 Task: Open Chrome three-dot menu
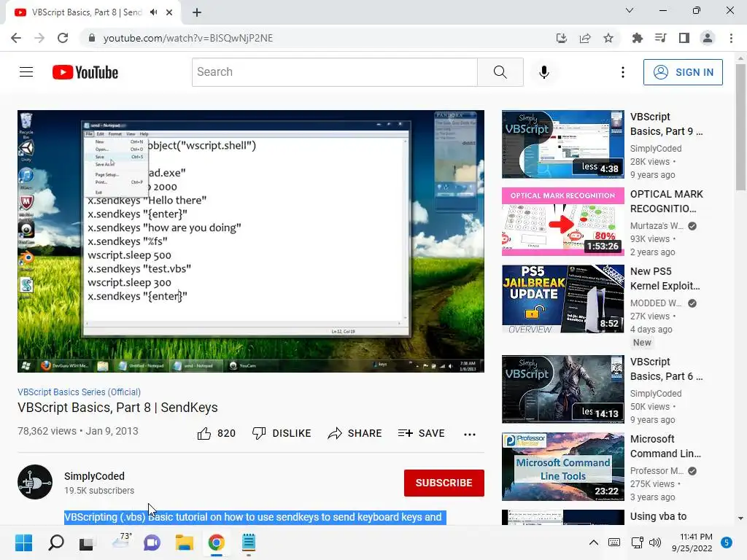click(731, 38)
